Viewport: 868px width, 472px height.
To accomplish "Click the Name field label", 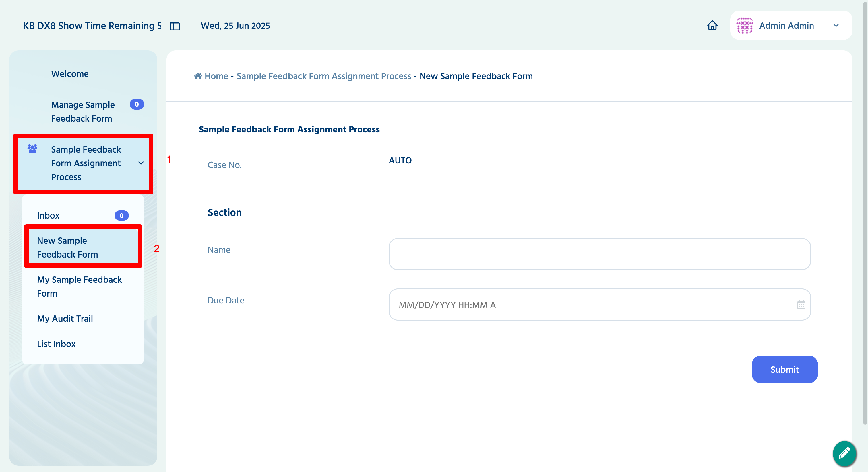I will (x=219, y=250).
